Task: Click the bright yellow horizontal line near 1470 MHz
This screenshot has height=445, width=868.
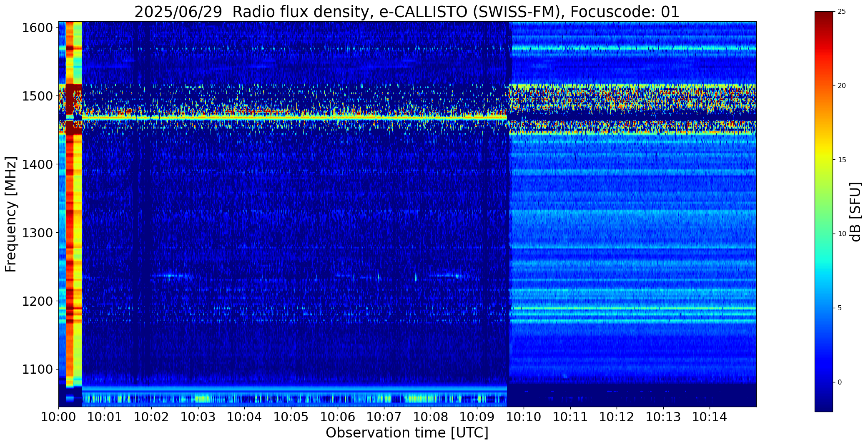Action: tap(294, 118)
